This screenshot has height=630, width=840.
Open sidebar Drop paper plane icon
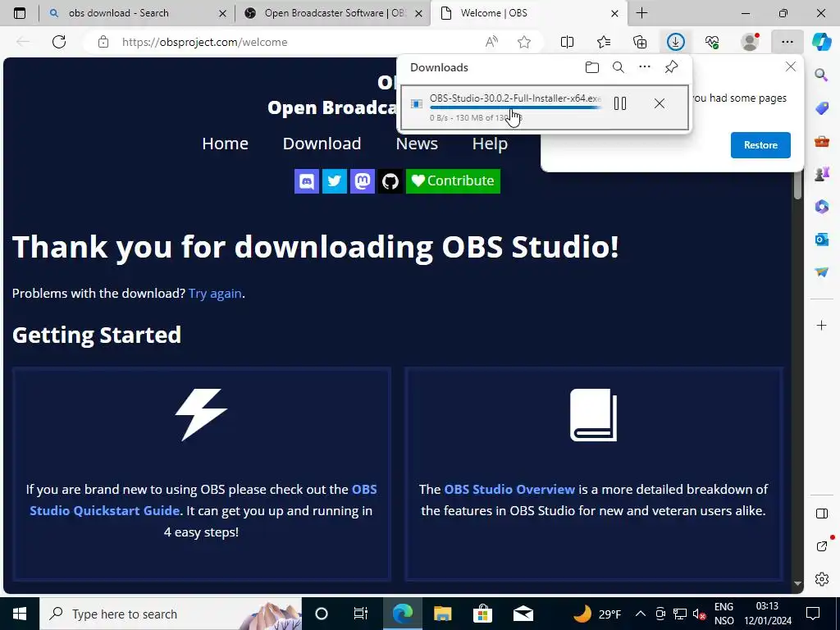click(821, 272)
